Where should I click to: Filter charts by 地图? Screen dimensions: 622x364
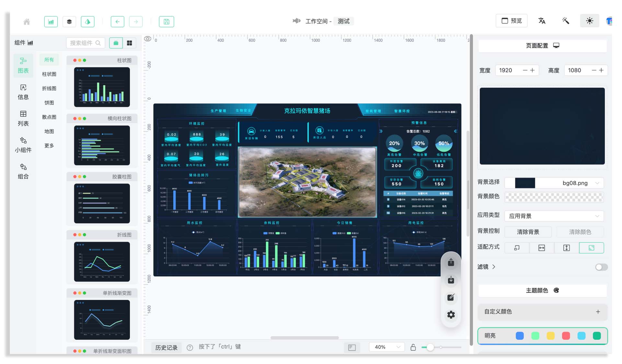49,131
